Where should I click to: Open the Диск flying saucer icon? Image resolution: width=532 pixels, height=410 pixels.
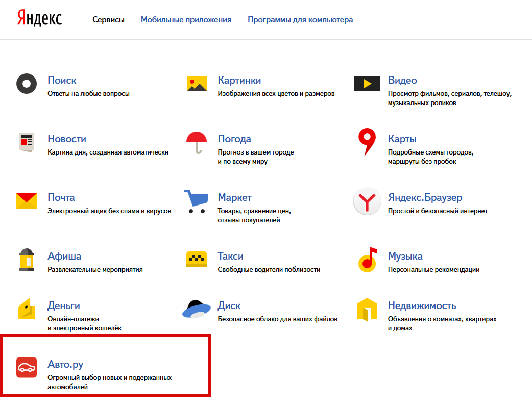pyautogui.click(x=197, y=309)
